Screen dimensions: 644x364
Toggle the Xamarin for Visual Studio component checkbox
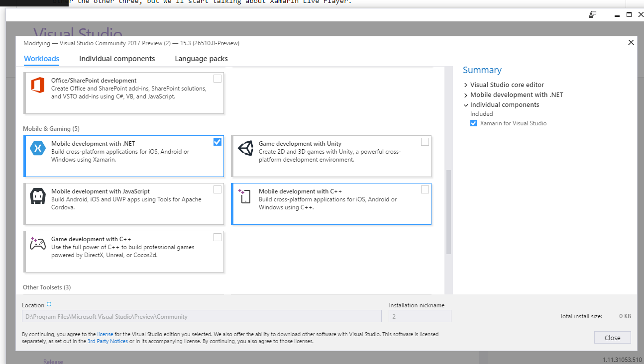click(473, 123)
